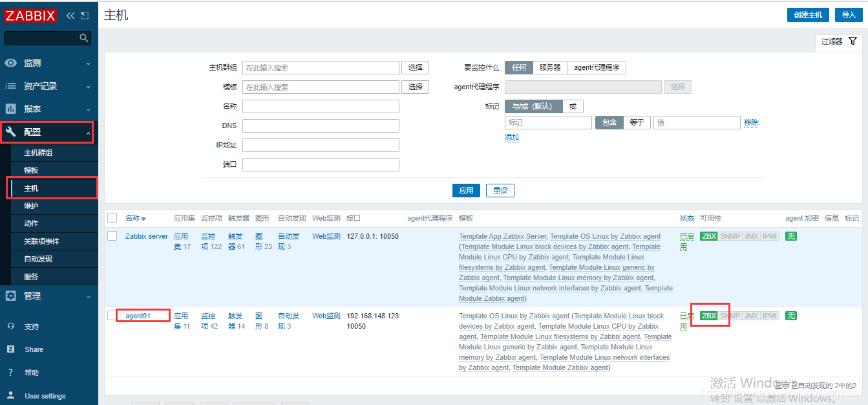This screenshot has width=868, height=405.
Task: Click ZBX availability badge for agent01
Action: click(709, 316)
